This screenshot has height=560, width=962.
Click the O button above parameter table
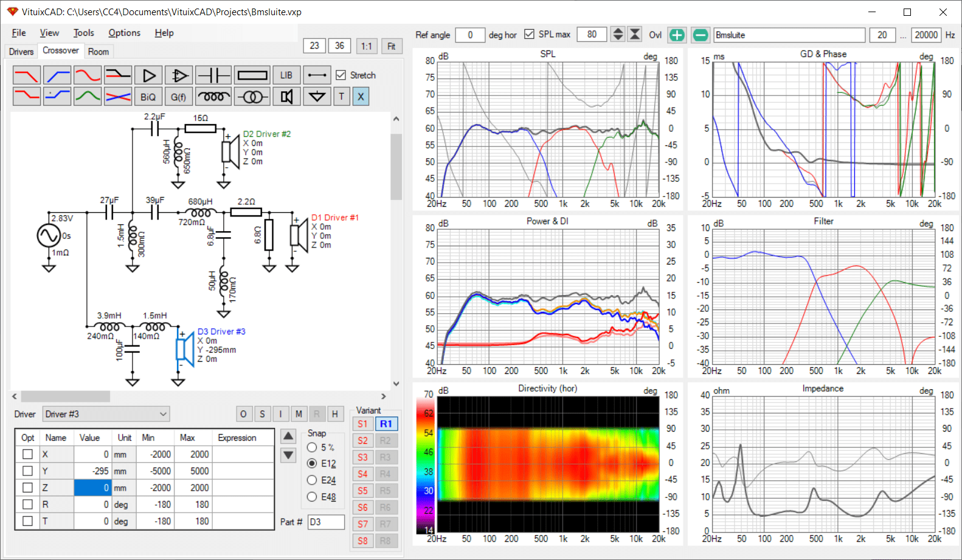pyautogui.click(x=243, y=414)
